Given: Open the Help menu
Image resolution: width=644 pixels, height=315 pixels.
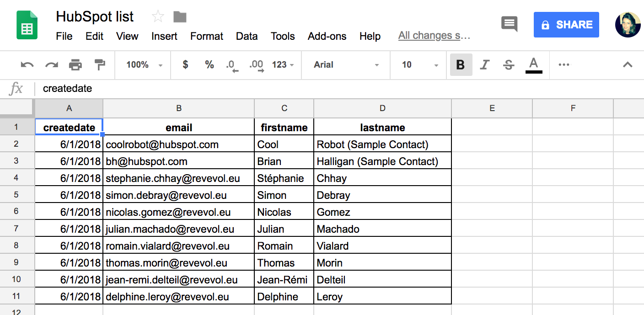Looking at the screenshot, I should point(370,36).
